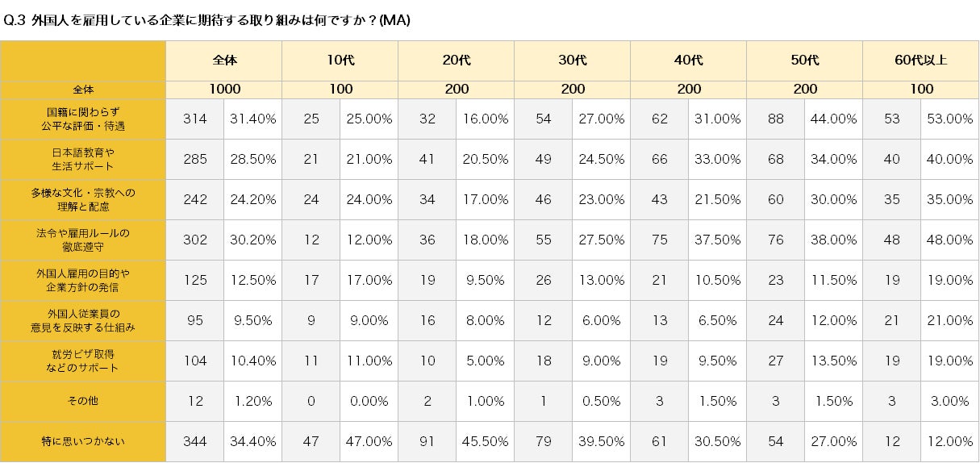
Task: Select the 多様な文化・宗教への理解と配慮 row label
Action: (x=84, y=199)
